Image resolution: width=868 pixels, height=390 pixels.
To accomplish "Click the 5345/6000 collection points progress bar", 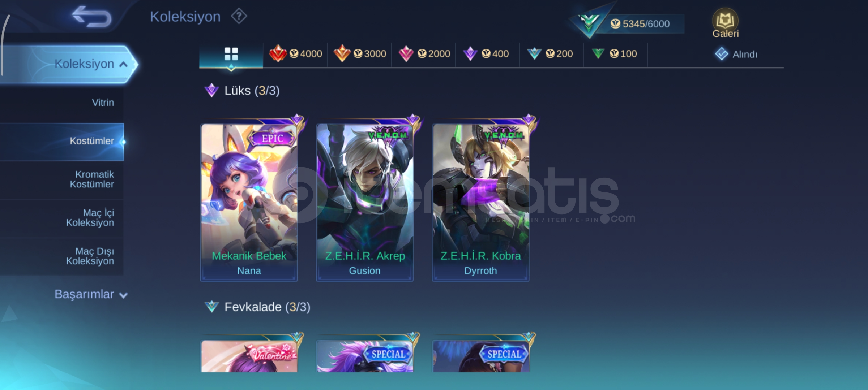I will pos(640,24).
